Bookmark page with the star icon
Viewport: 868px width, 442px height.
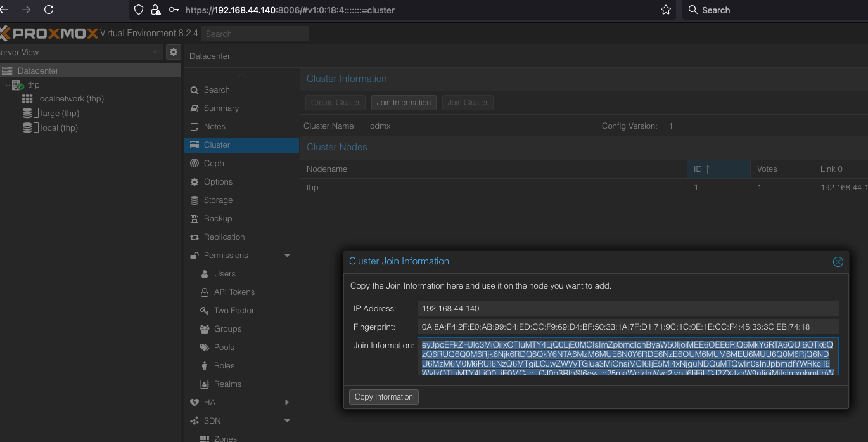666,10
